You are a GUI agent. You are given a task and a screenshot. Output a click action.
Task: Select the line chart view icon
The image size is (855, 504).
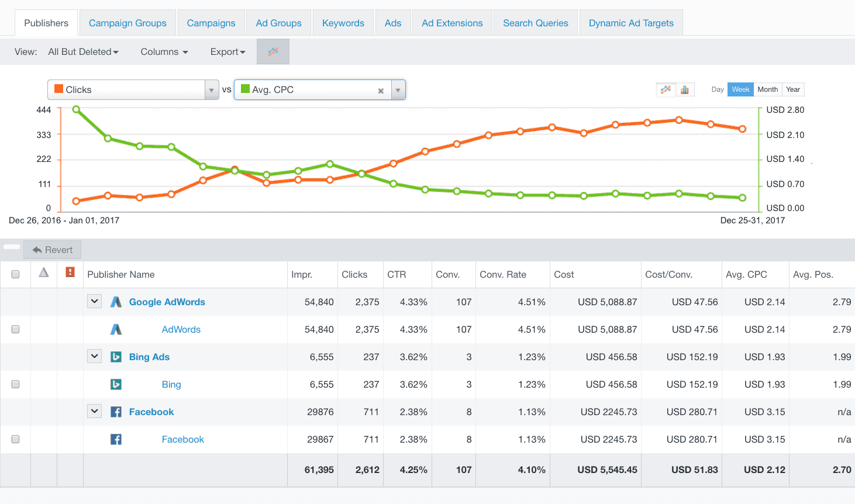[x=666, y=89]
